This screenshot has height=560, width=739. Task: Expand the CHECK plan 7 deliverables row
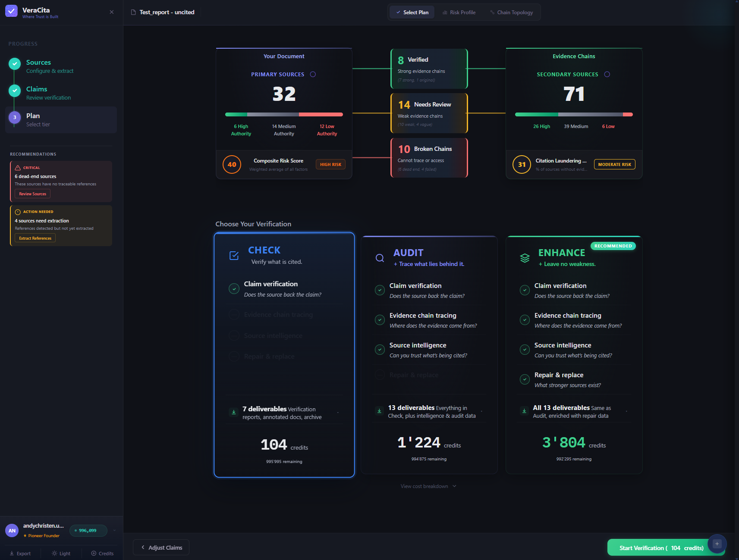click(x=284, y=413)
